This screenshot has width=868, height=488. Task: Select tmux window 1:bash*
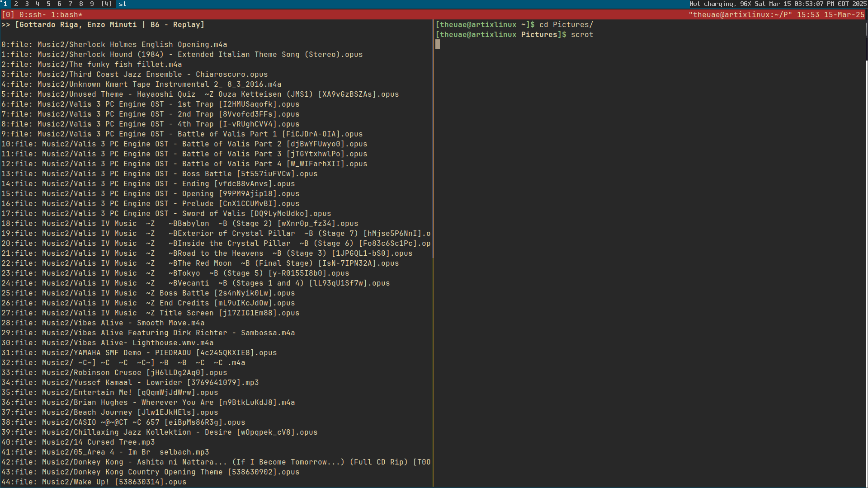coord(67,15)
